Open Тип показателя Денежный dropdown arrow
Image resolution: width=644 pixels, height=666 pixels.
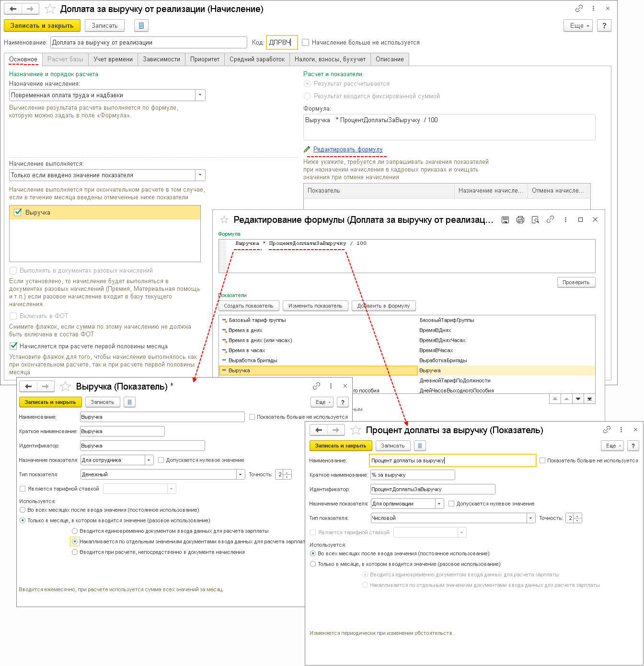coord(241,474)
